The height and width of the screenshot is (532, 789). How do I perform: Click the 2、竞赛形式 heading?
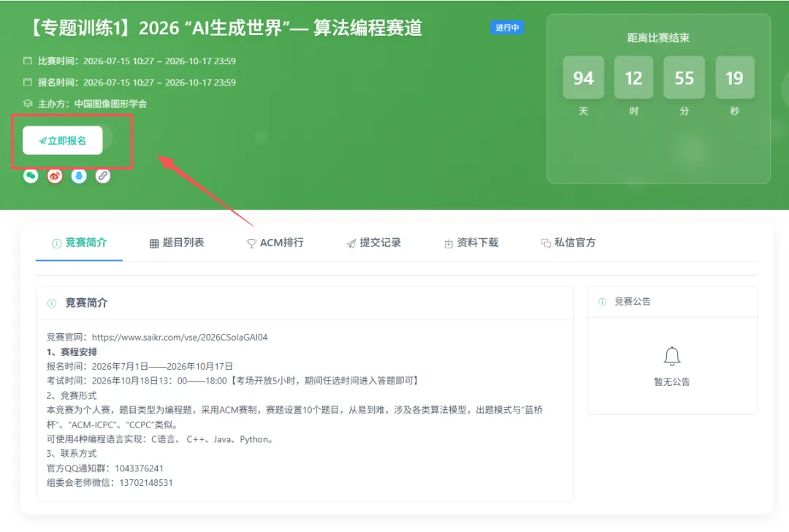pos(72,395)
